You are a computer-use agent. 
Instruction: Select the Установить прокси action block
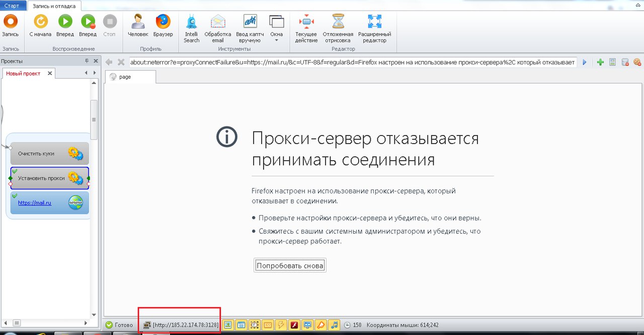coord(50,178)
